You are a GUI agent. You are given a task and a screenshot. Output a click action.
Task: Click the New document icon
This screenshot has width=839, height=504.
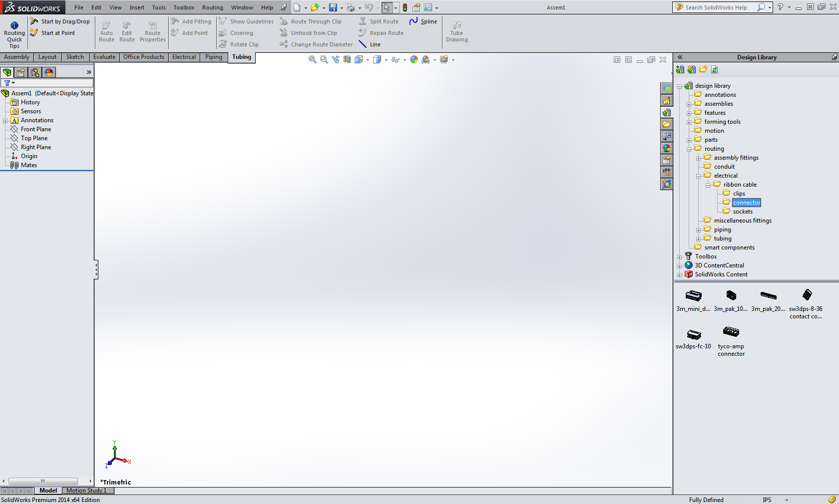pyautogui.click(x=297, y=7)
